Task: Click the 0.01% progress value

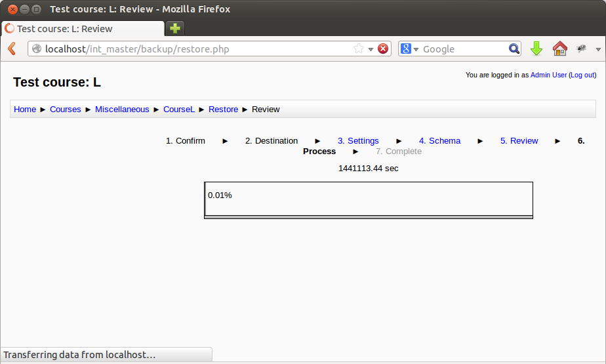Action: point(220,195)
